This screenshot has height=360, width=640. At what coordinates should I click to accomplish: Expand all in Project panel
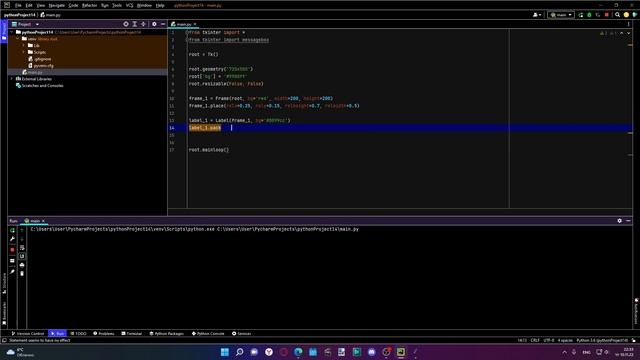pyautogui.click(x=135, y=24)
